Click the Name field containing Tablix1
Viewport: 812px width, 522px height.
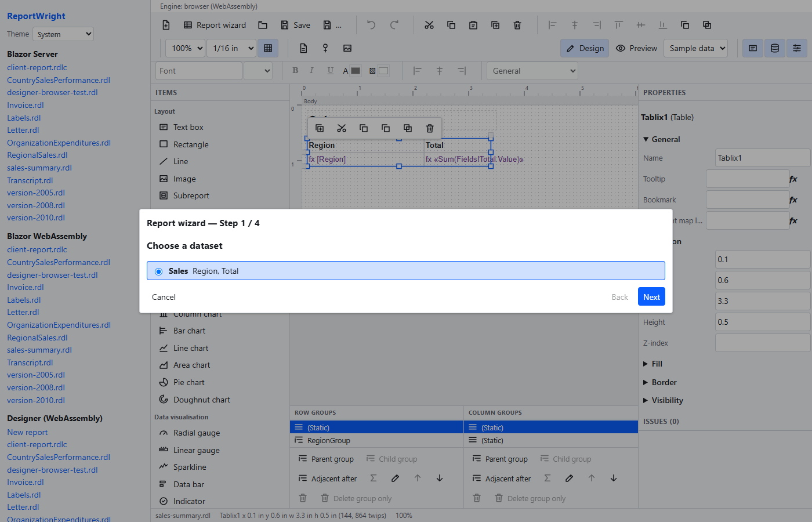pos(762,158)
